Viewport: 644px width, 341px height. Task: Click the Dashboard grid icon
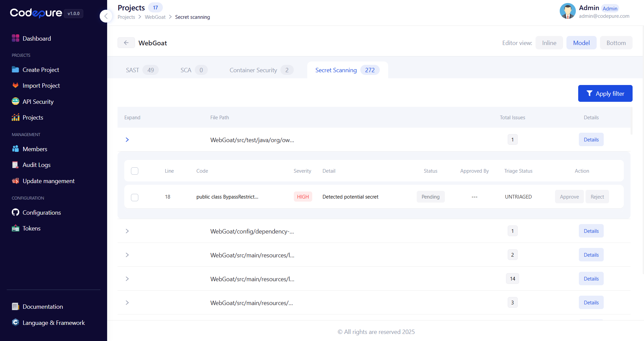pyautogui.click(x=15, y=38)
